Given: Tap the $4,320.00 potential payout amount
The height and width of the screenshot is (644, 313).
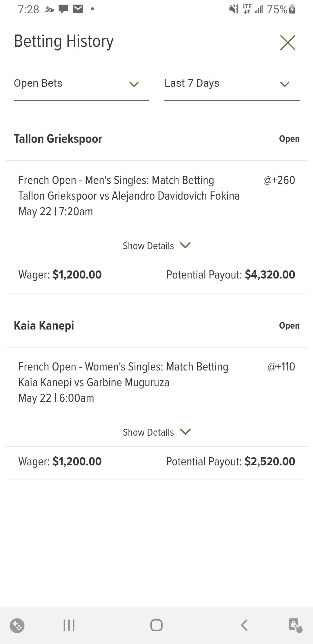Looking at the screenshot, I should 270,275.
